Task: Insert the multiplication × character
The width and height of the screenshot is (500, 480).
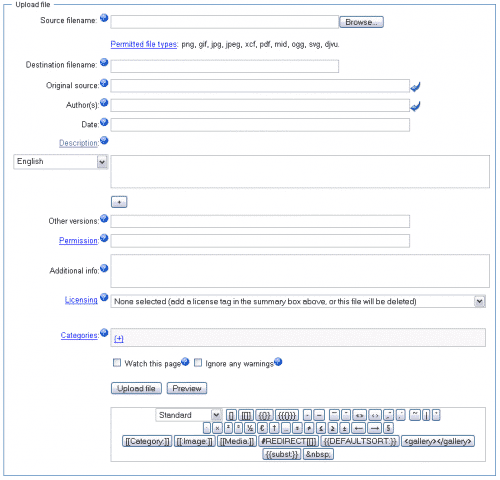Action: pyautogui.click(x=217, y=428)
